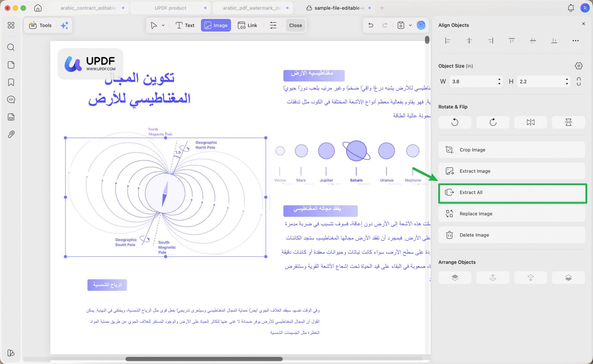Open the search magnifier in sidebar
The image size is (593, 364).
(x=11, y=47)
